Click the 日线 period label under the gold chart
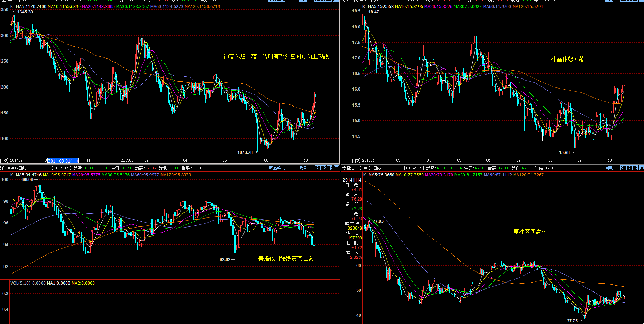 [4, 160]
